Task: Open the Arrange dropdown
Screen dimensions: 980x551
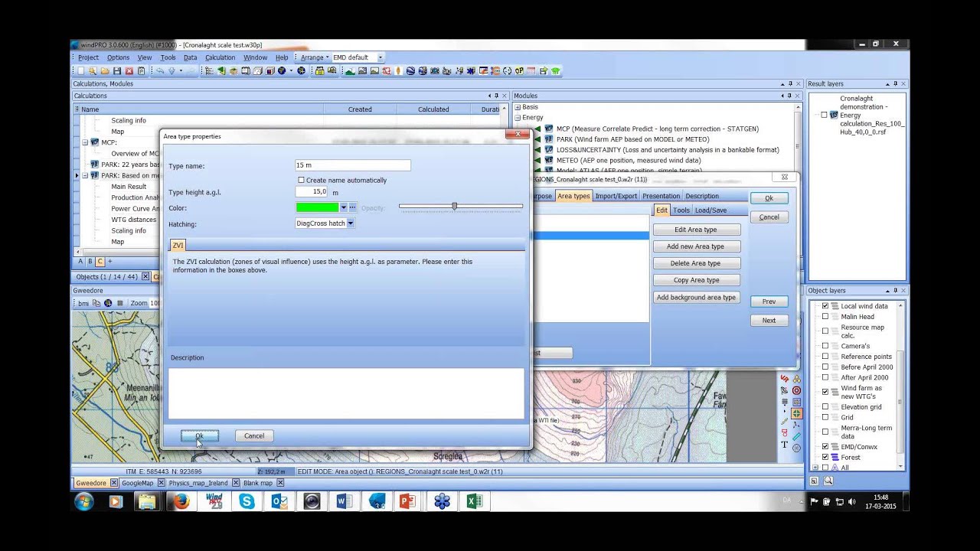Action: (314, 57)
